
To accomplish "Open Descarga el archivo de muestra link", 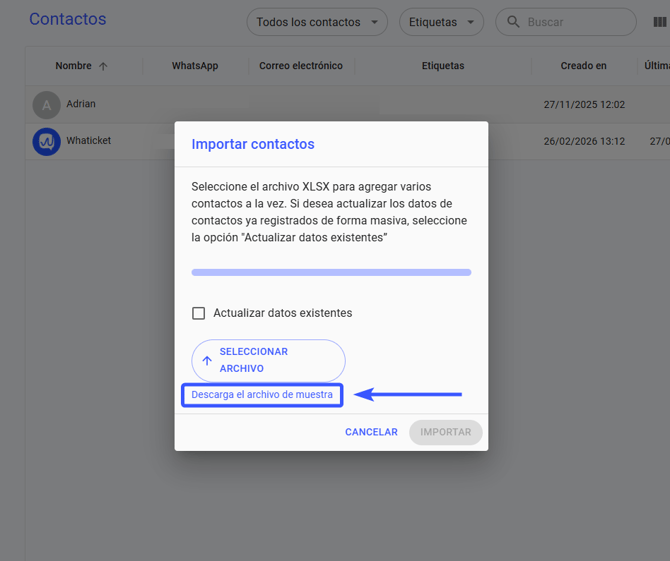I will point(262,394).
